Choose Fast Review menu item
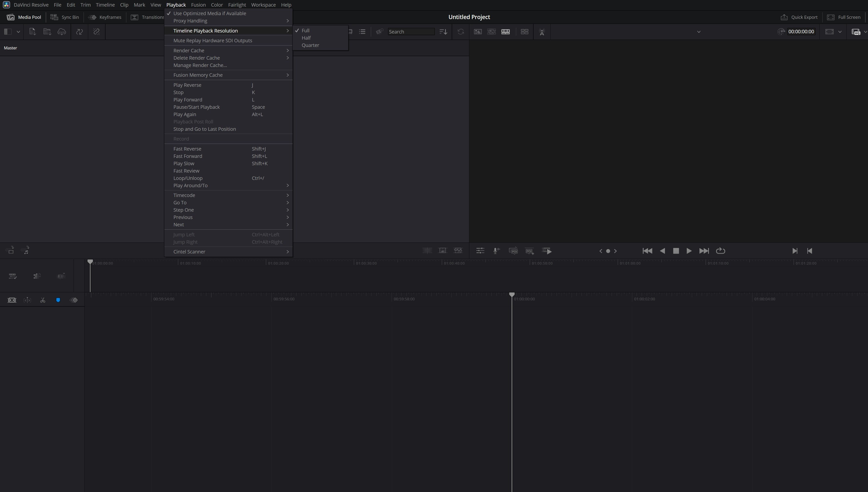The height and width of the screenshot is (492, 868). coord(228,171)
